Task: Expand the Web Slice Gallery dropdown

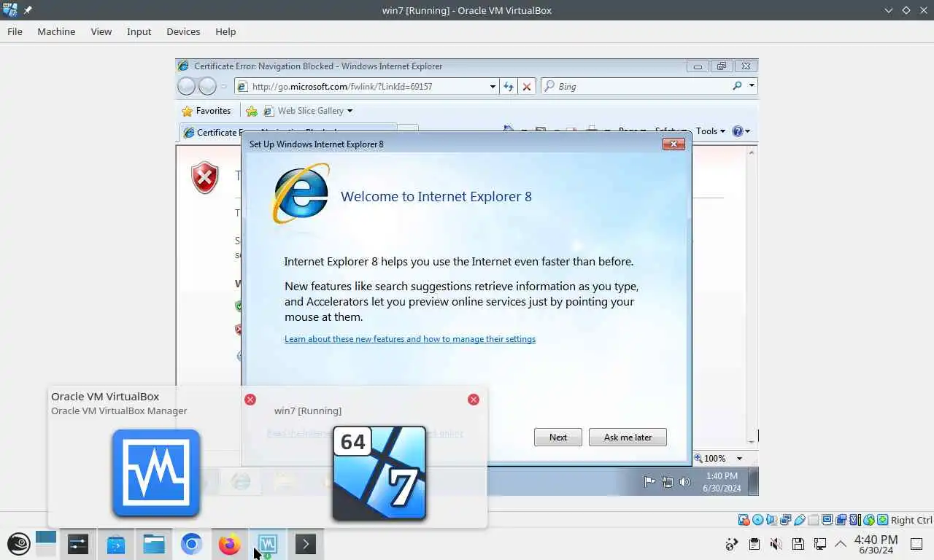Action: click(350, 111)
